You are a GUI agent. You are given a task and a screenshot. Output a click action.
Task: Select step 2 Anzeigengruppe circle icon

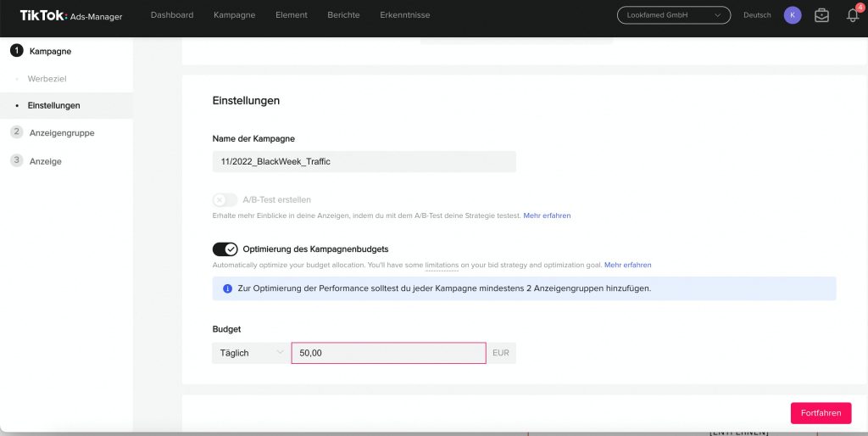coord(17,131)
